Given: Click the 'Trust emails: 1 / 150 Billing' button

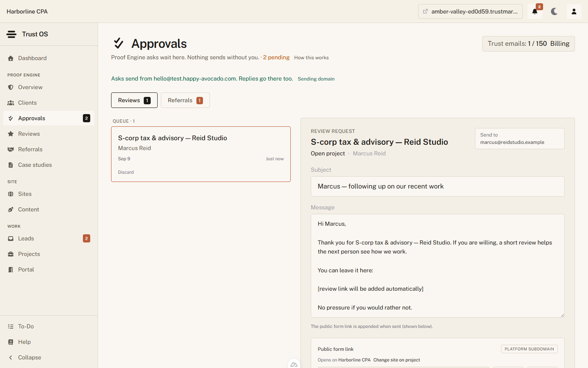Looking at the screenshot, I should (528, 44).
